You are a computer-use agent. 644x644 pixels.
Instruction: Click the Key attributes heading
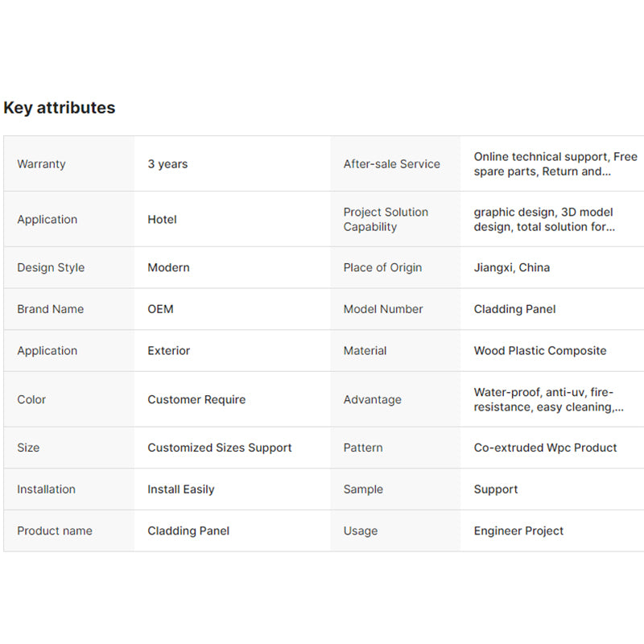[60, 108]
